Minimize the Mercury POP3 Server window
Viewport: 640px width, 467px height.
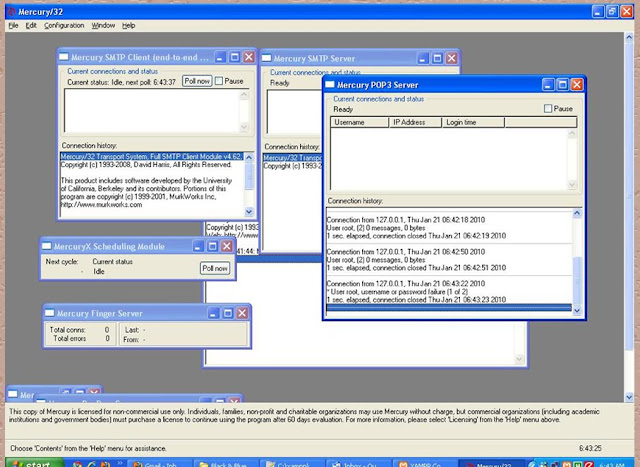tap(548, 85)
